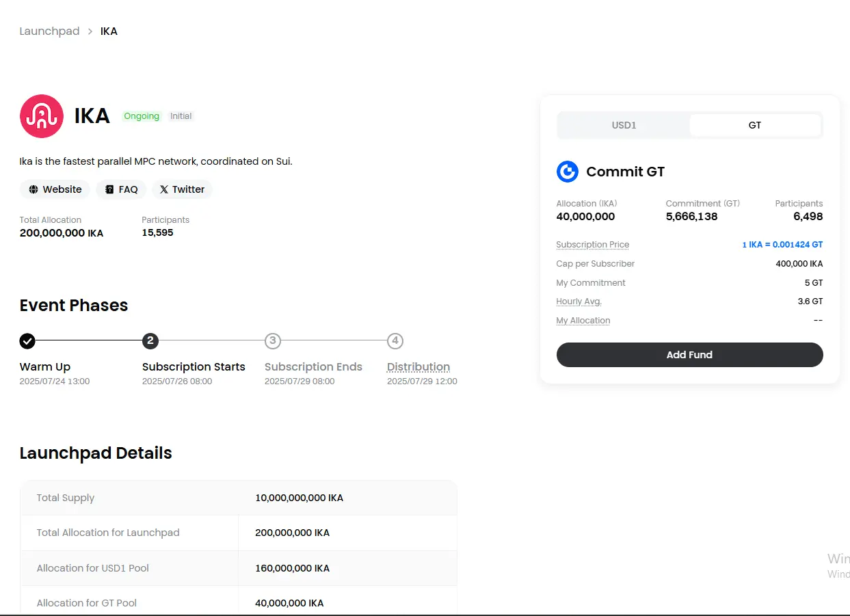Click the GT coin logo beside Commit GT
This screenshot has width=850, height=616.
pos(568,172)
